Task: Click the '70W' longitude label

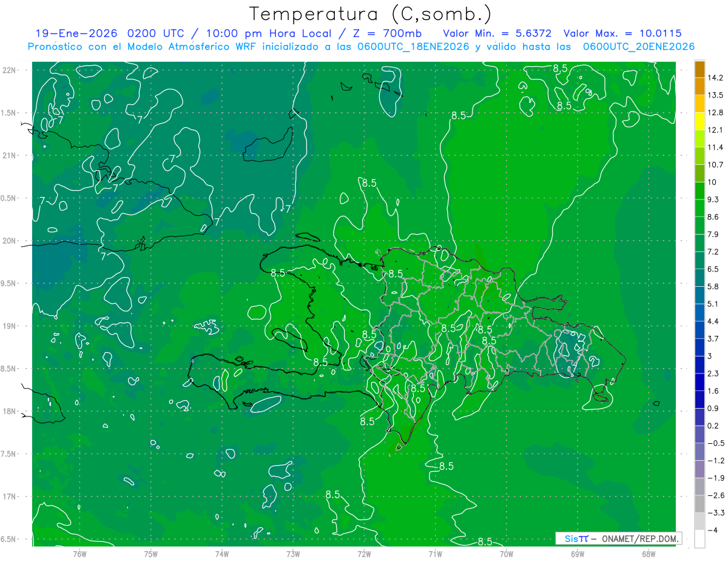Action: click(507, 554)
